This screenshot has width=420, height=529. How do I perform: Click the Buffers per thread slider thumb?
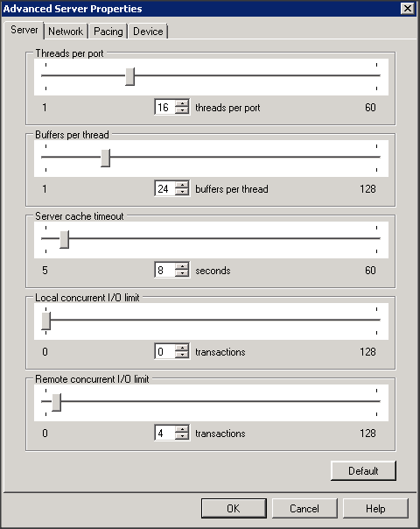(x=106, y=158)
